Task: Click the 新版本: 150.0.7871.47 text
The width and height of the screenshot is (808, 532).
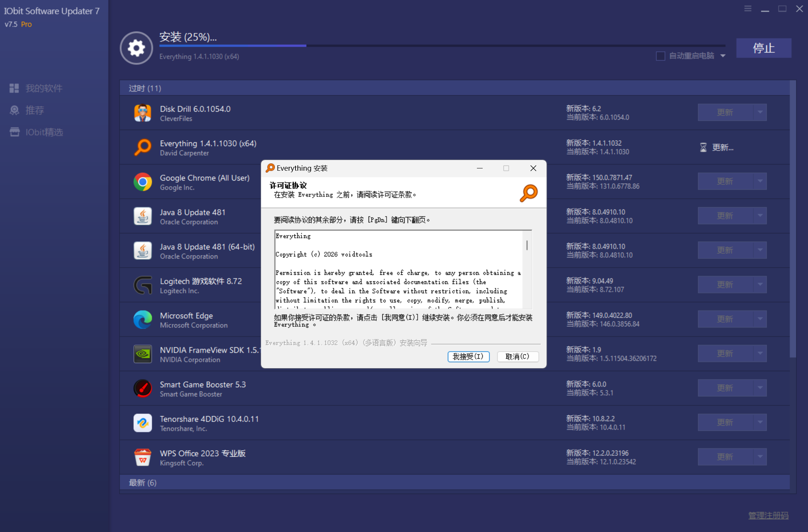Action: click(599, 178)
